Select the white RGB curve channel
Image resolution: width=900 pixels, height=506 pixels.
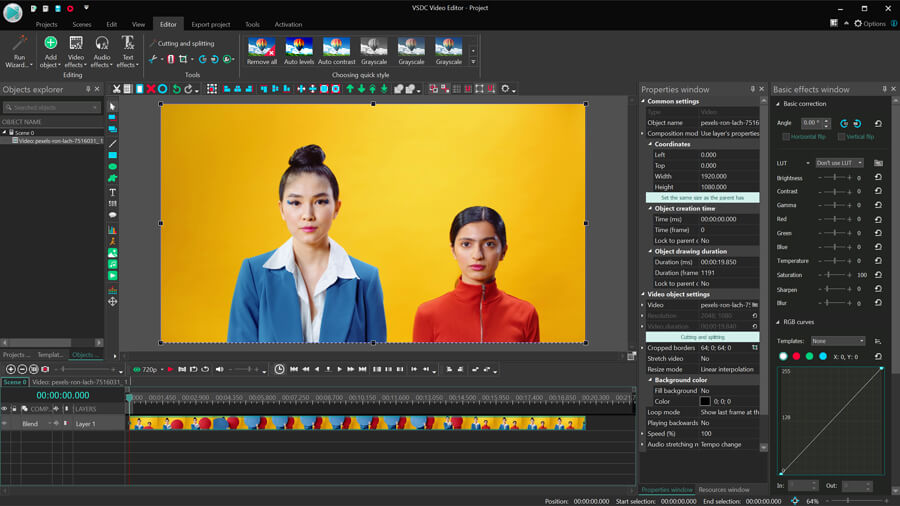point(783,356)
